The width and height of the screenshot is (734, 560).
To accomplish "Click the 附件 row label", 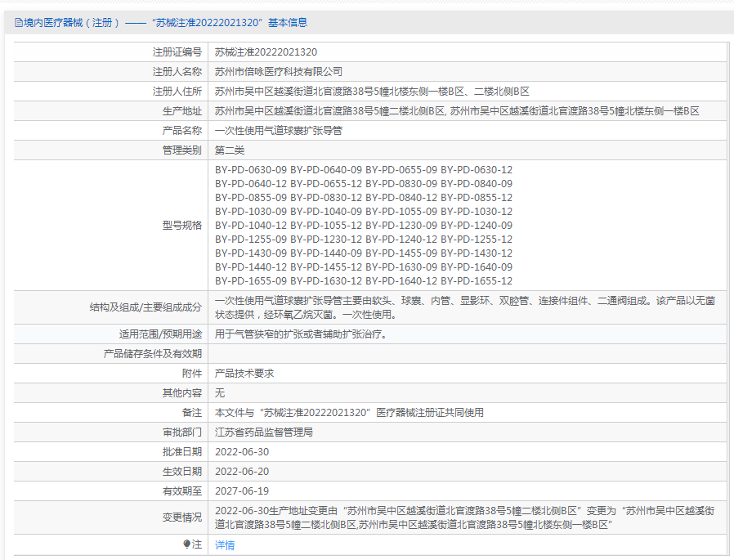I will pos(192,374).
